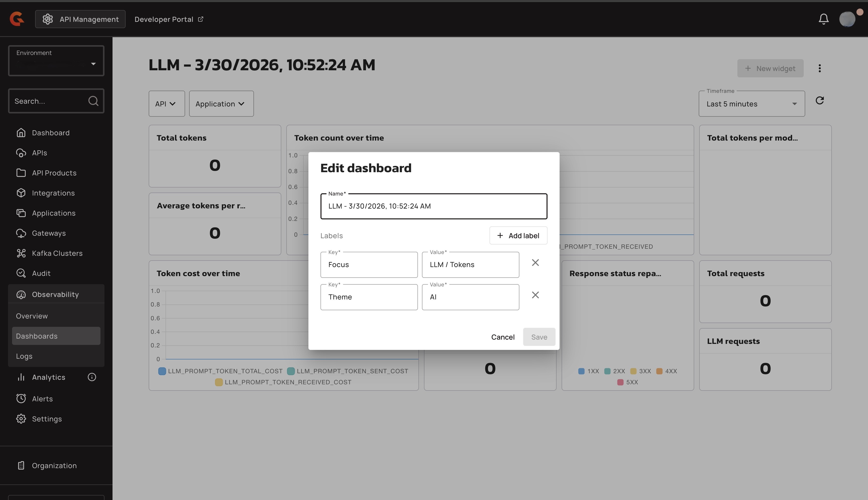Open the Timeframe dropdown
868x500 pixels.
(x=751, y=104)
